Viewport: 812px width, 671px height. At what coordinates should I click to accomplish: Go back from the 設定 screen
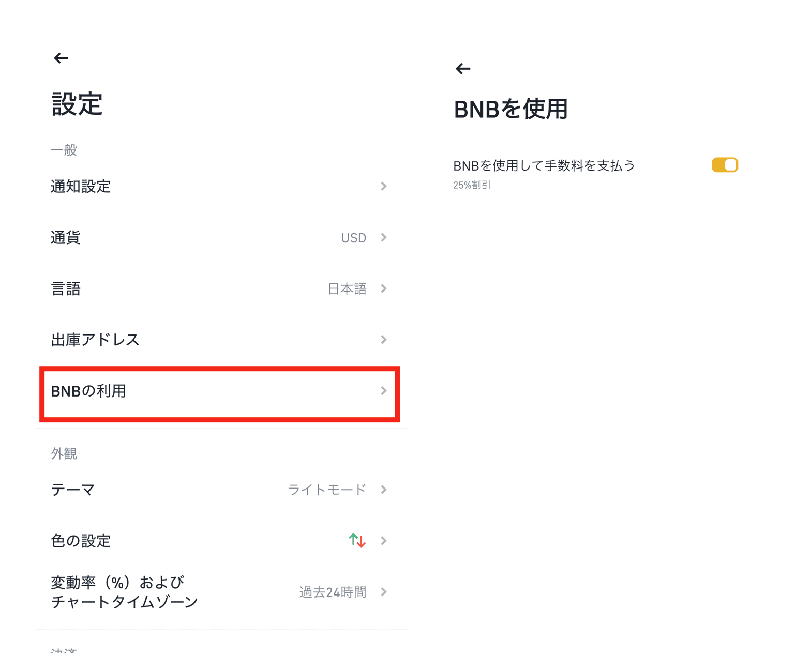pyautogui.click(x=61, y=58)
